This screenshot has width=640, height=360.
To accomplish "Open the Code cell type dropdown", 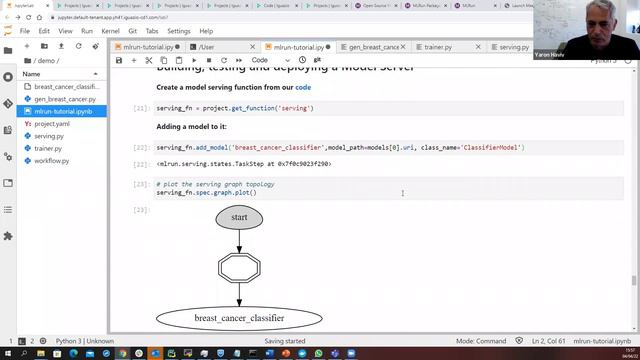I will click(270, 60).
